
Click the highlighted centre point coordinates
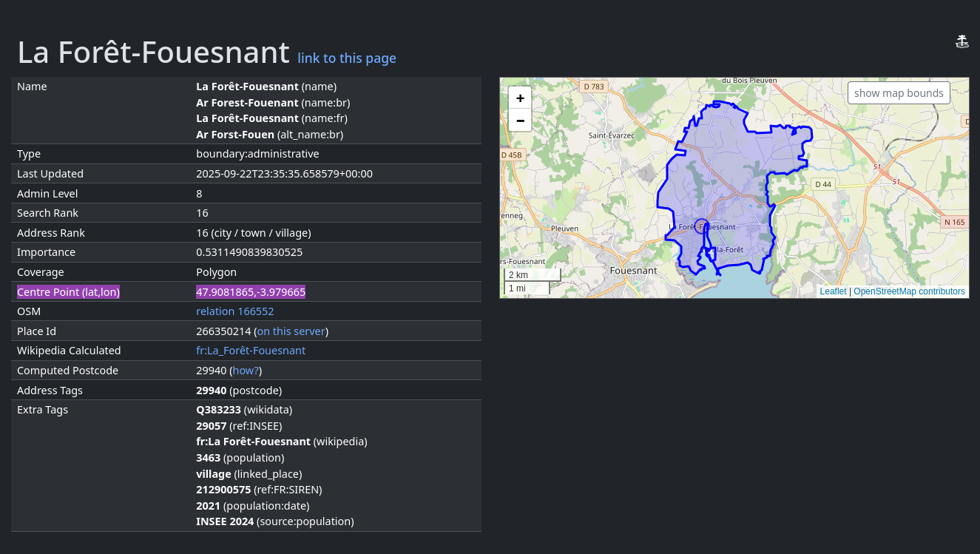pyautogui.click(x=250, y=292)
